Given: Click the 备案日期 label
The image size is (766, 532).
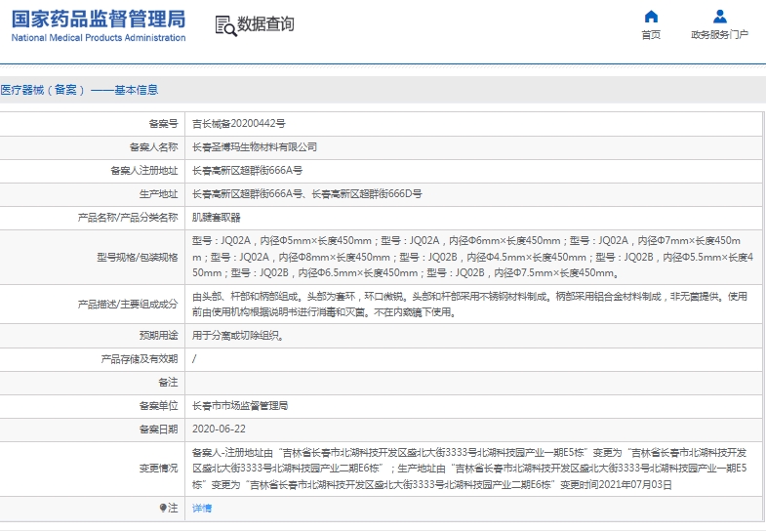Looking at the screenshot, I should click(x=158, y=430).
